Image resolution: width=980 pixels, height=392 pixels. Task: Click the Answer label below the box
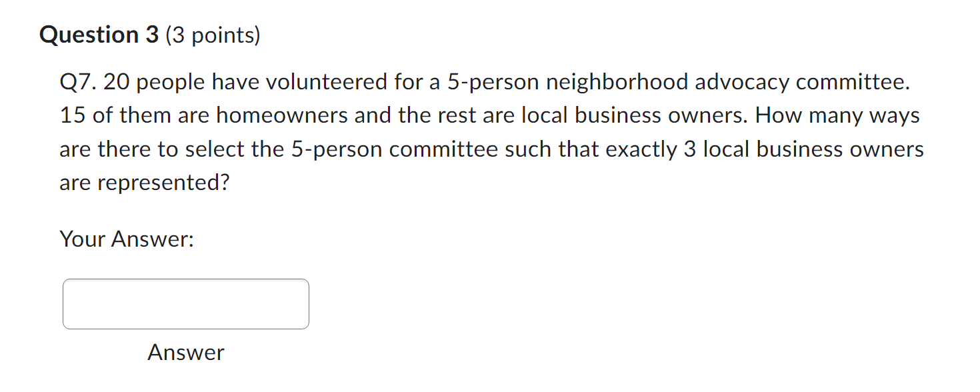click(185, 352)
